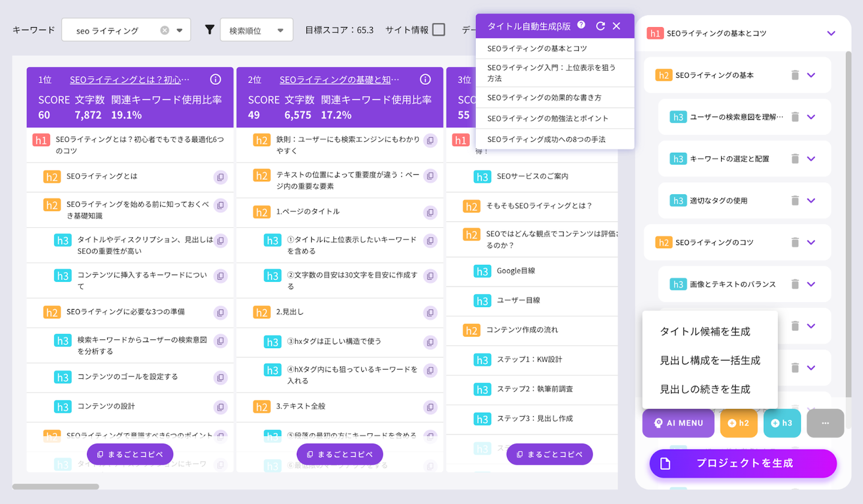The height and width of the screenshot is (504, 863).
Task: Copy heading SEOライティングに必要な3つの準備
Action: [221, 312]
